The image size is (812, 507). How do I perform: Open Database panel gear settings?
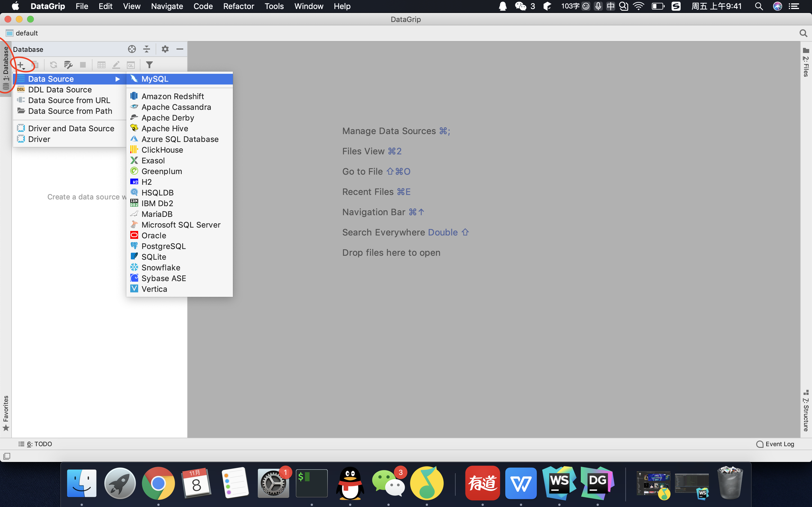pos(165,49)
